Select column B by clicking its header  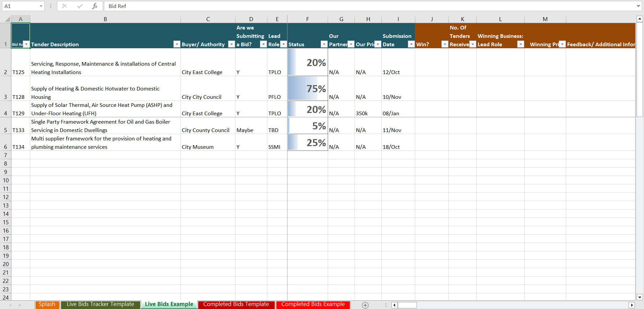(105, 19)
